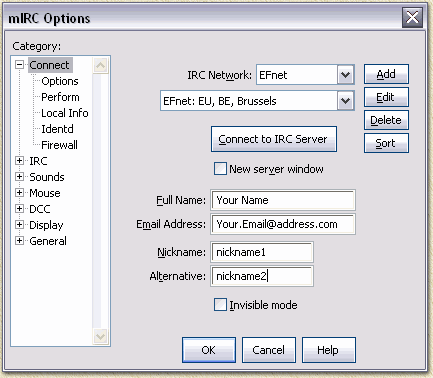Screen dimensions: 433x378
Task: Click the category list scroll-up arrow
Action: click(100, 65)
